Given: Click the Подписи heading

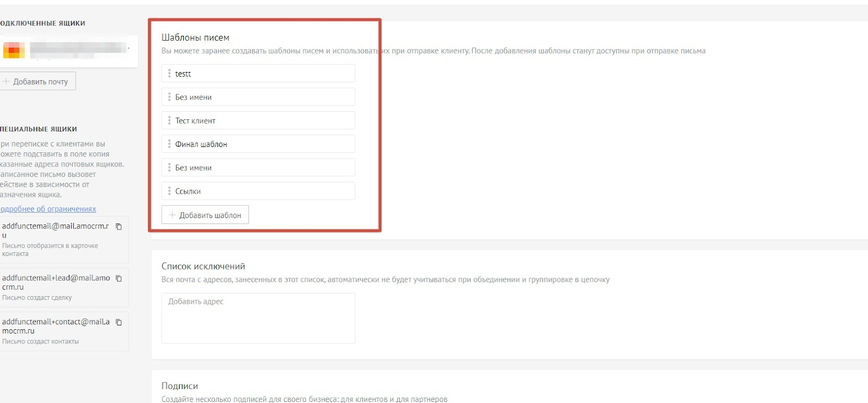Looking at the screenshot, I should coord(180,386).
